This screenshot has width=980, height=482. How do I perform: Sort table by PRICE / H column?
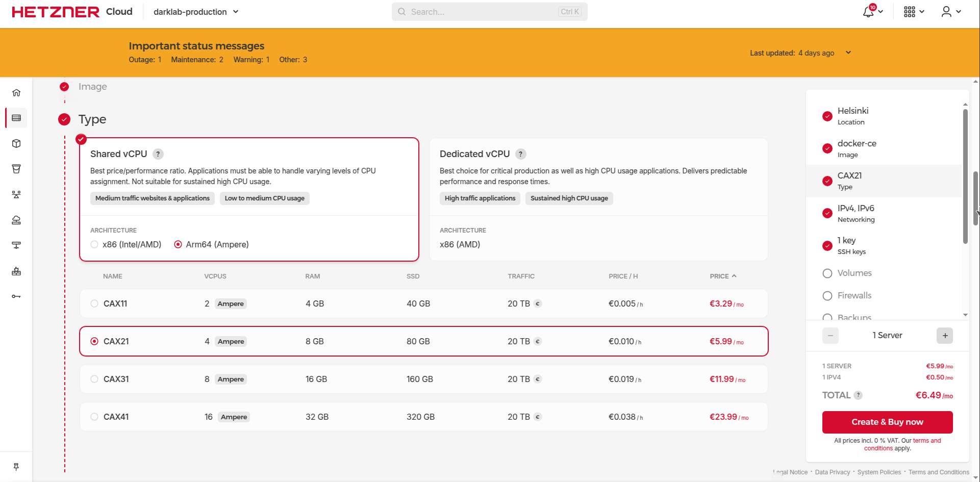[x=623, y=276]
